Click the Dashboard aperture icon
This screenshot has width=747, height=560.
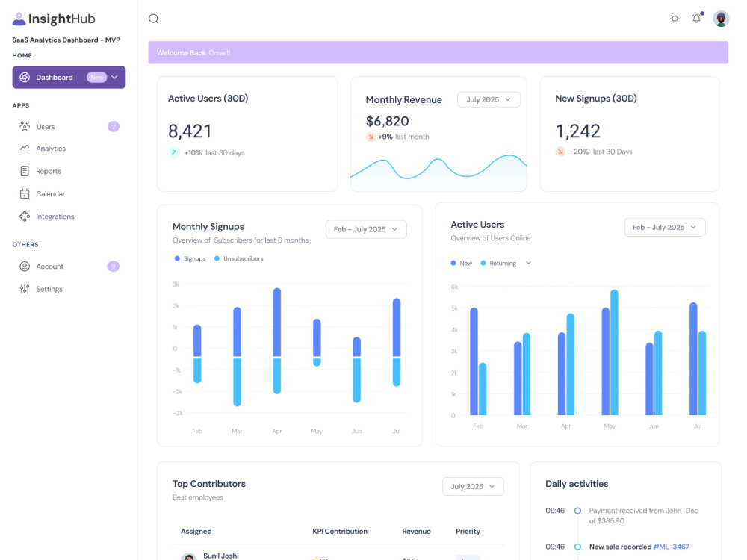click(x=25, y=77)
